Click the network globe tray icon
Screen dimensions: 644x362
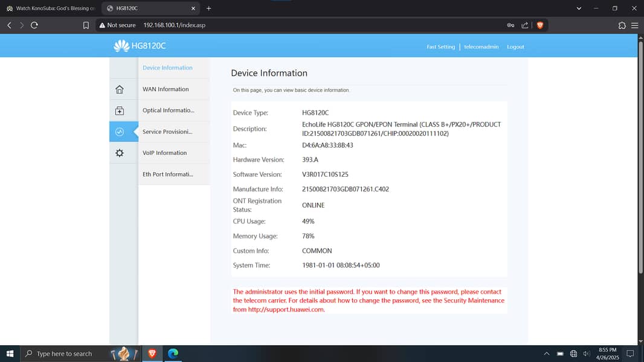(573, 354)
